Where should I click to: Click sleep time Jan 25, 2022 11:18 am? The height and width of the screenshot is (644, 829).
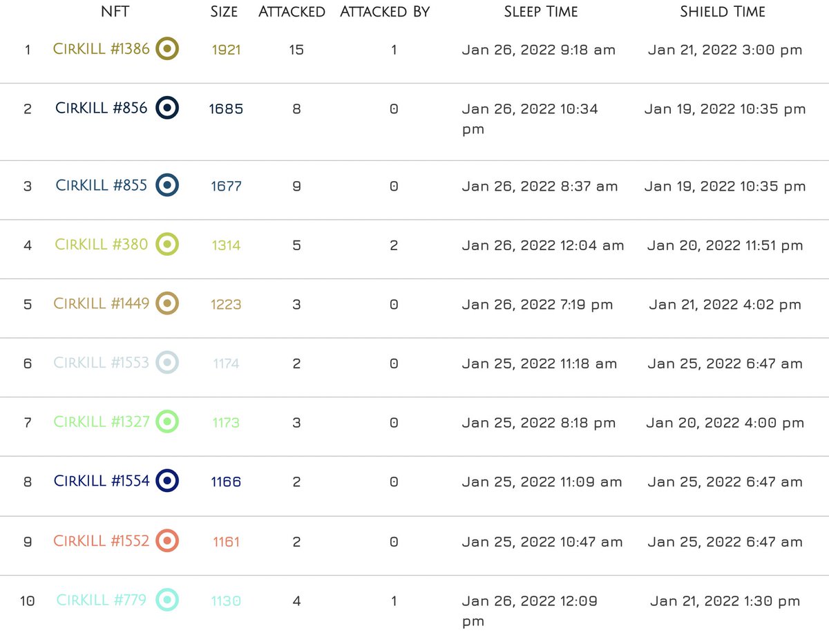[x=540, y=364]
